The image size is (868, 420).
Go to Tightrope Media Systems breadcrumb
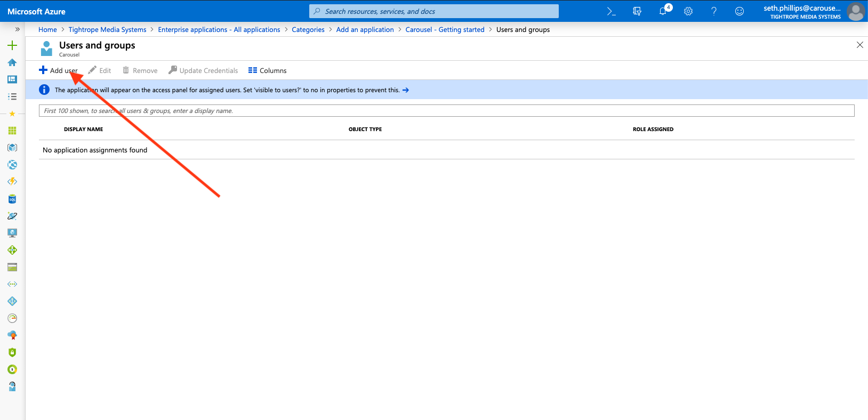pyautogui.click(x=107, y=30)
